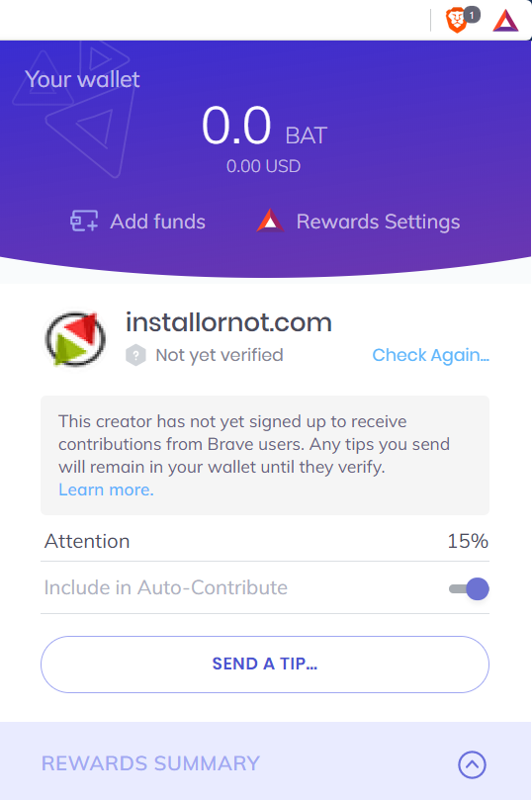Click the 0.0 BAT wallet balance
The width and height of the screenshot is (532, 800).
tap(264, 126)
